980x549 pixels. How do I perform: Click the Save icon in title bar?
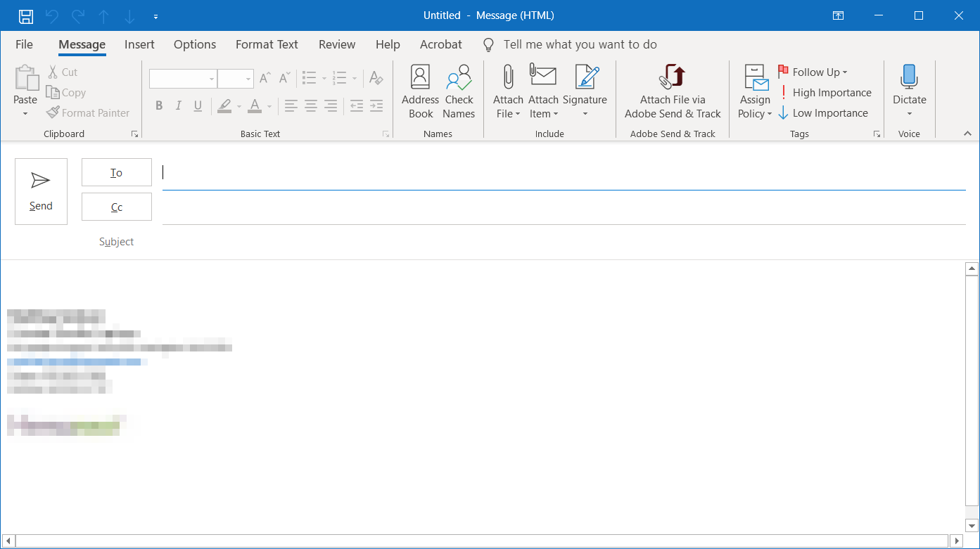(25, 15)
